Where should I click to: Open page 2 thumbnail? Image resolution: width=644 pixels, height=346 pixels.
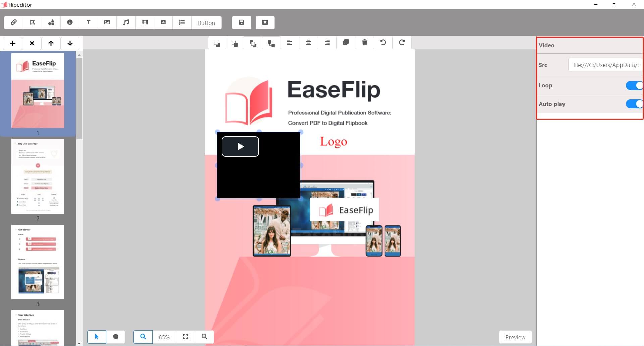[38, 176]
